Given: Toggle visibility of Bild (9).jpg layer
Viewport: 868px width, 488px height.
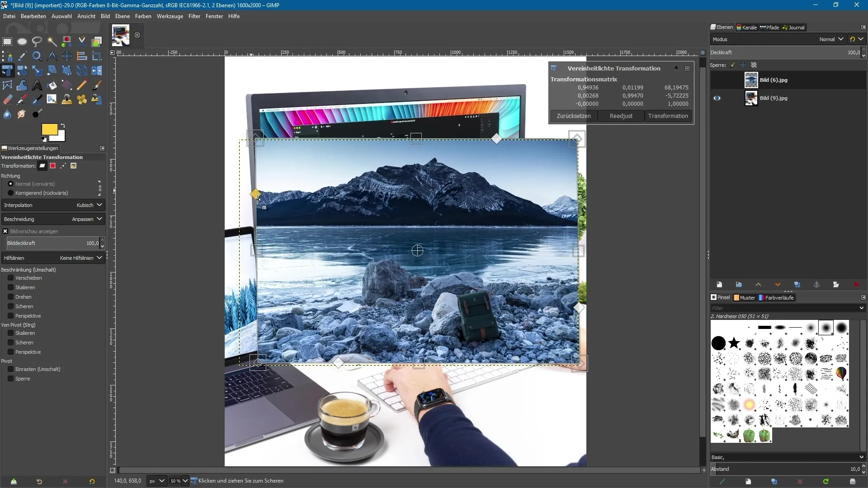Looking at the screenshot, I should click(x=717, y=98).
